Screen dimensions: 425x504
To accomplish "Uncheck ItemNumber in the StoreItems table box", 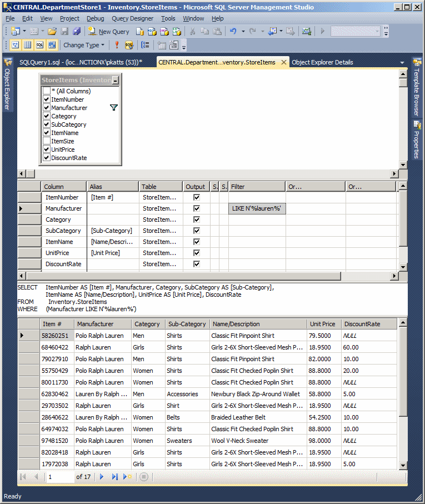I will [47, 99].
